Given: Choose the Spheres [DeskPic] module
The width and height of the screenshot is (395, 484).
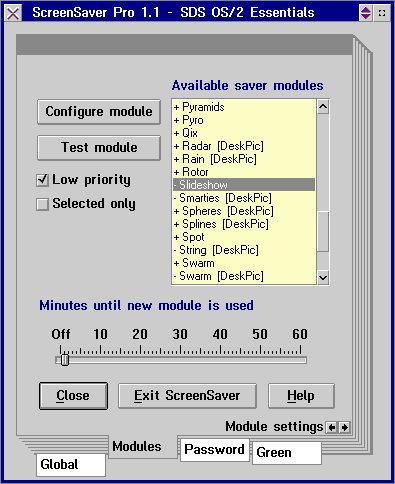Looking at the screenshot, I should point(244,211).
